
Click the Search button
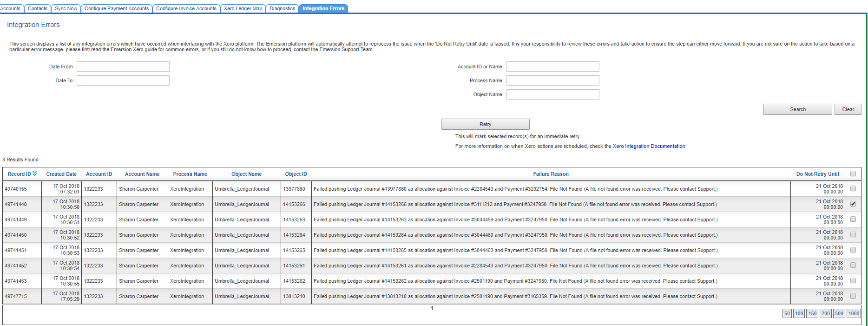(797, 109)
